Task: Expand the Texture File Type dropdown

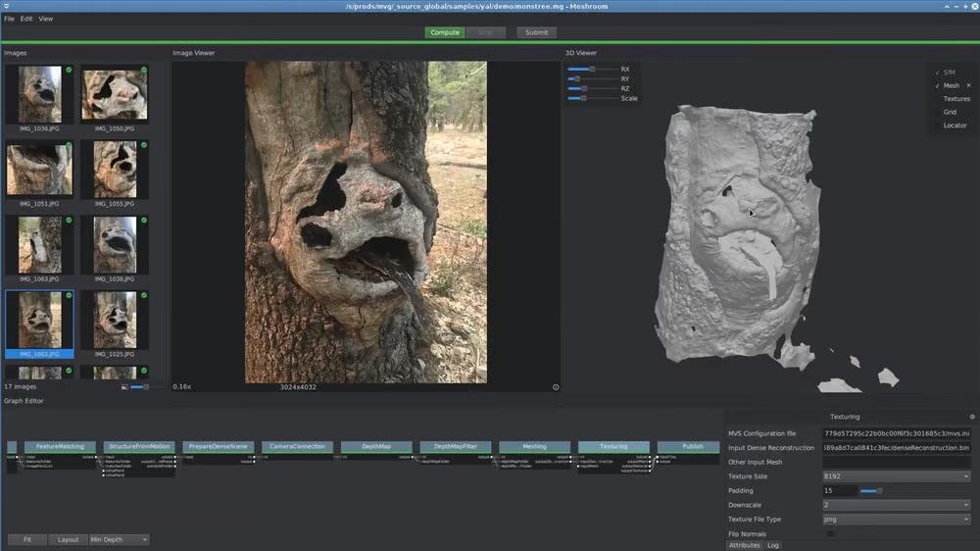Action: [898, 520]
